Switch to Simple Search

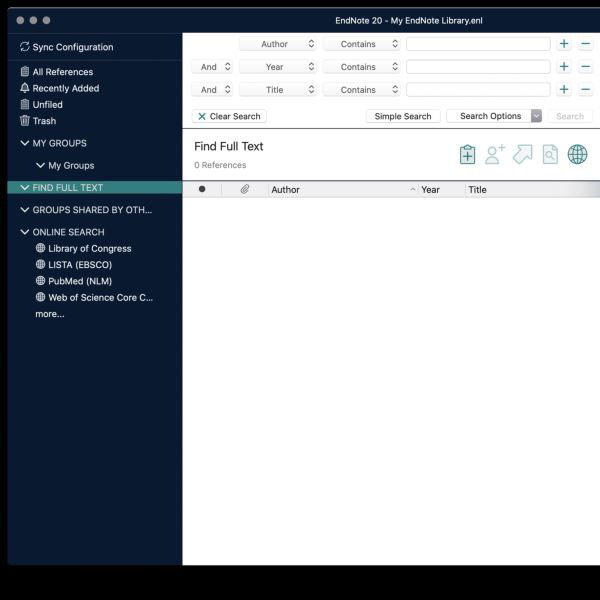click(403, 116)
